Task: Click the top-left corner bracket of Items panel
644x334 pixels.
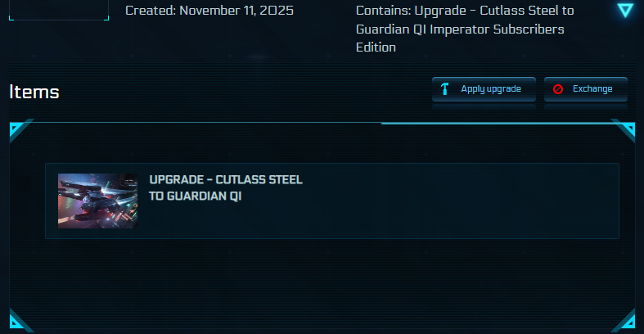Action: coord(18,129)
